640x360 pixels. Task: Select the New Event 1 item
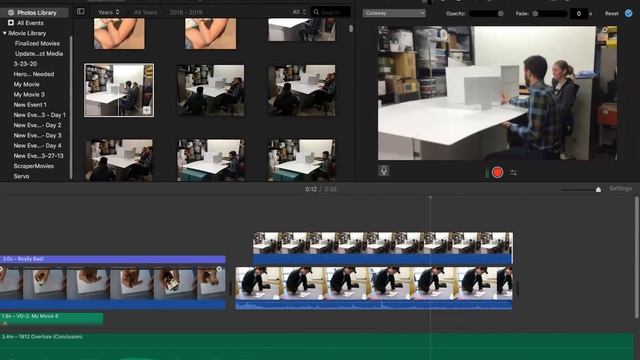(30, 104)
